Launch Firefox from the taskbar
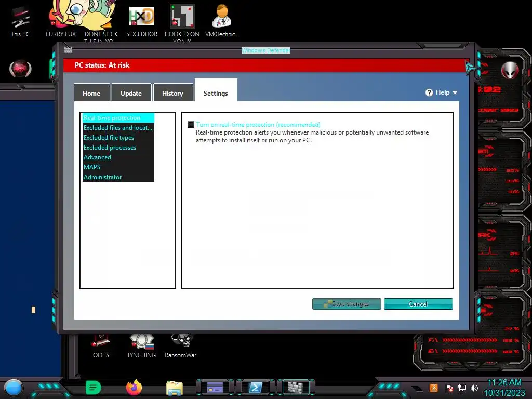 134,388
